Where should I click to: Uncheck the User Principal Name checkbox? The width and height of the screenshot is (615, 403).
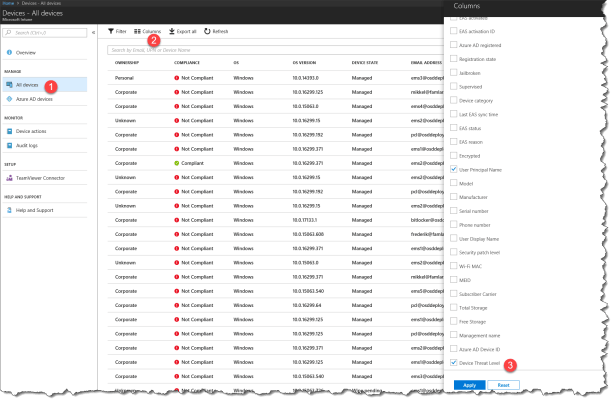pos(454,170)
